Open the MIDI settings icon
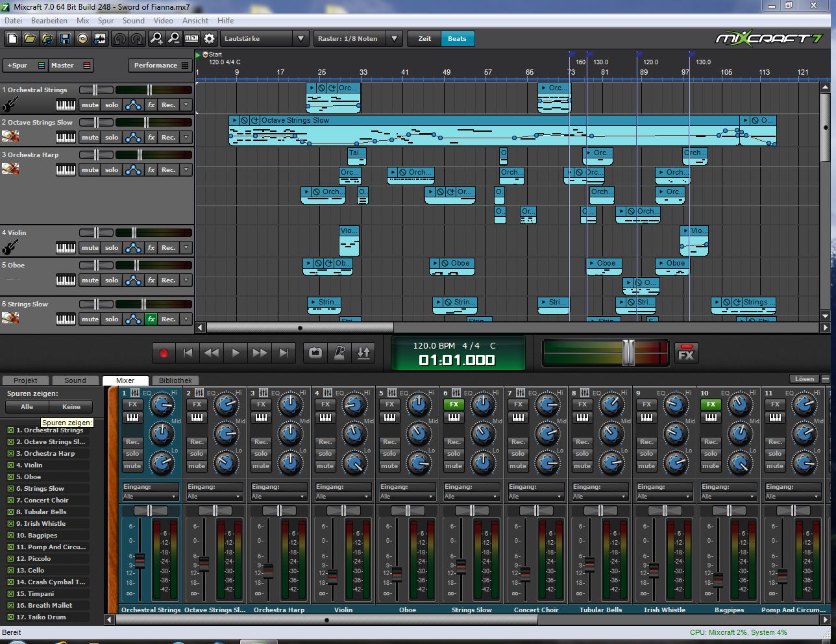836x644 pixels. point(191,39)
